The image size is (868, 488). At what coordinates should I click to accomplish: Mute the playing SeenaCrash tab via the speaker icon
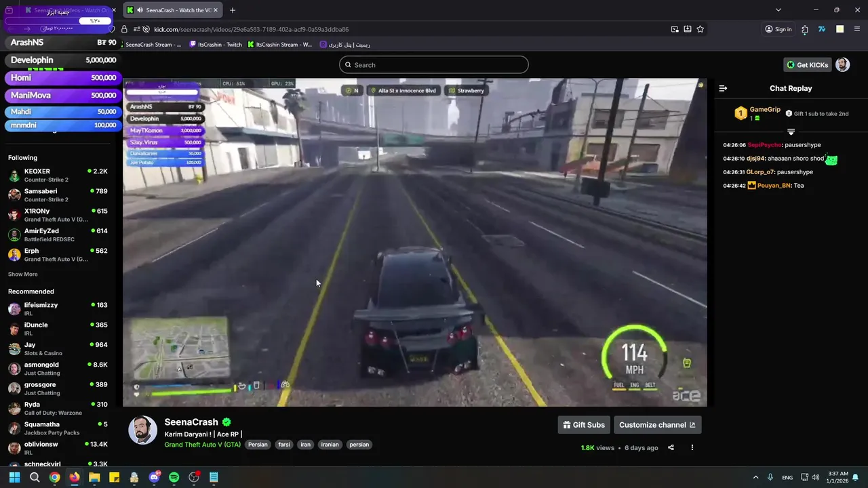[140, 10]
